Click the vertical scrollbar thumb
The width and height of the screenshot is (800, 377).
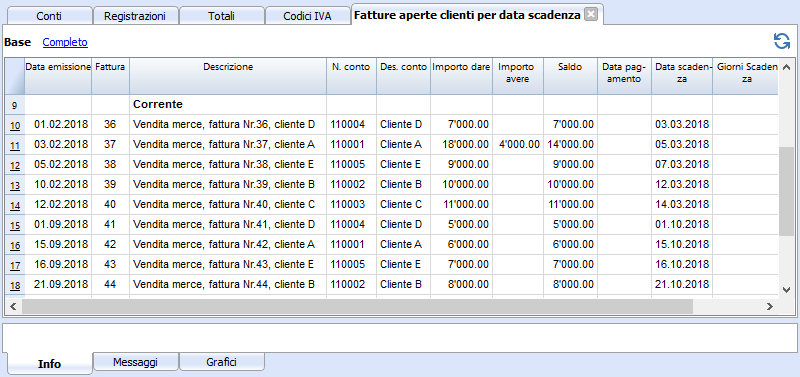(x=786, y=191)
